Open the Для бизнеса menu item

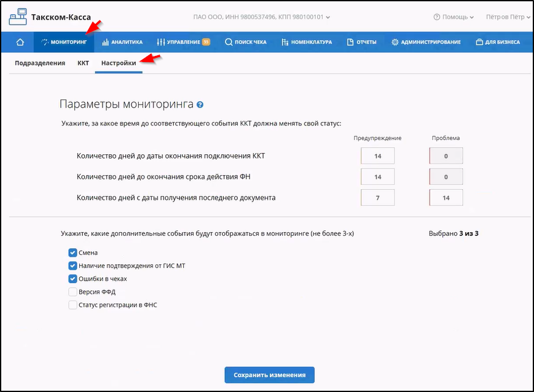(x=498, y=42)
